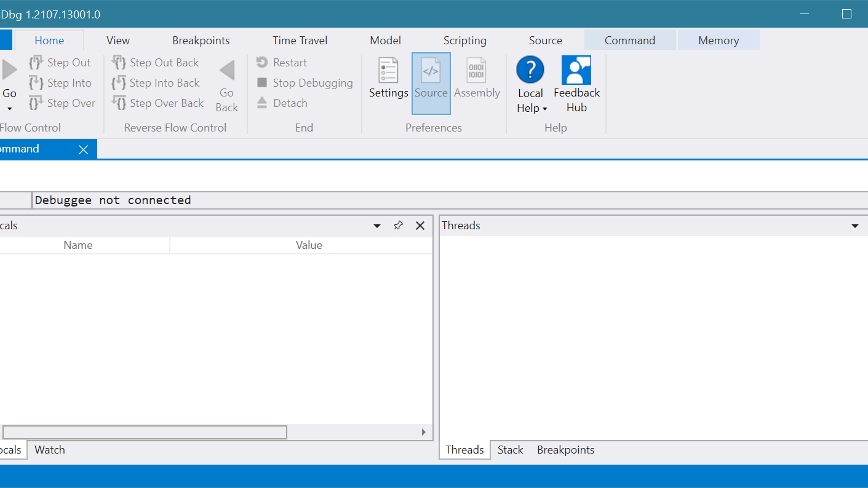This screenshot has width=868, height=488.
Task: Open the Feedback Hub icon
Action: pos(576,70)
